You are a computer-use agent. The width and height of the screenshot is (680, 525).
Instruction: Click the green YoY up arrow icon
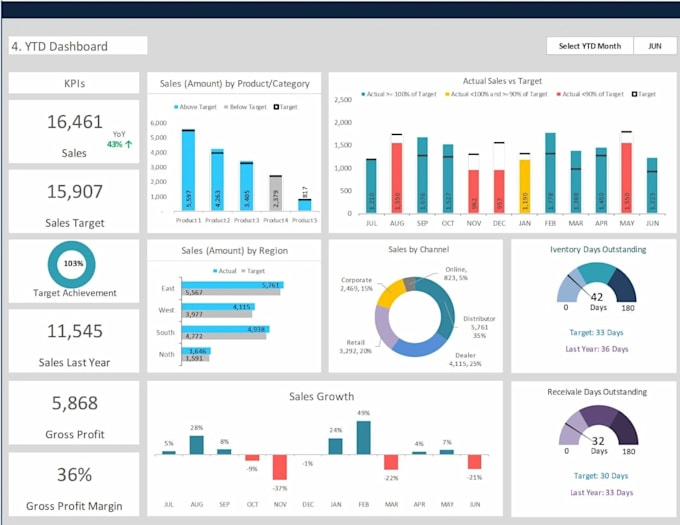pos(129,144)
